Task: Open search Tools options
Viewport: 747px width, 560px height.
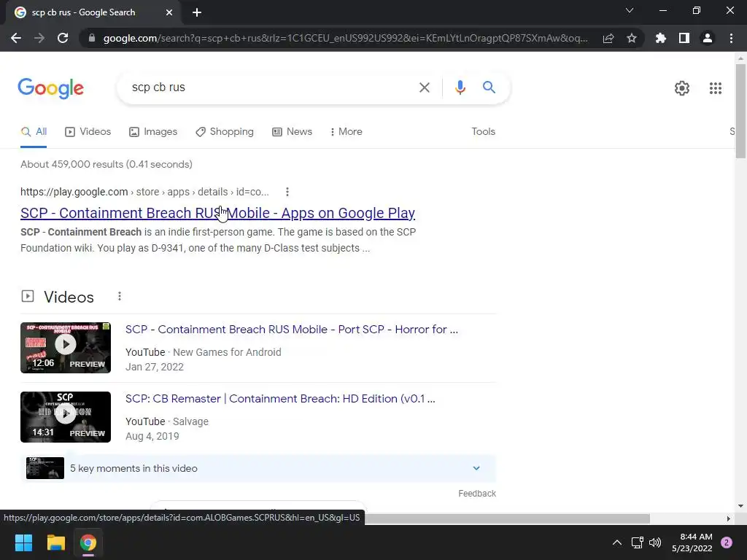Action: pyautogui.click(x=483, y=132)
